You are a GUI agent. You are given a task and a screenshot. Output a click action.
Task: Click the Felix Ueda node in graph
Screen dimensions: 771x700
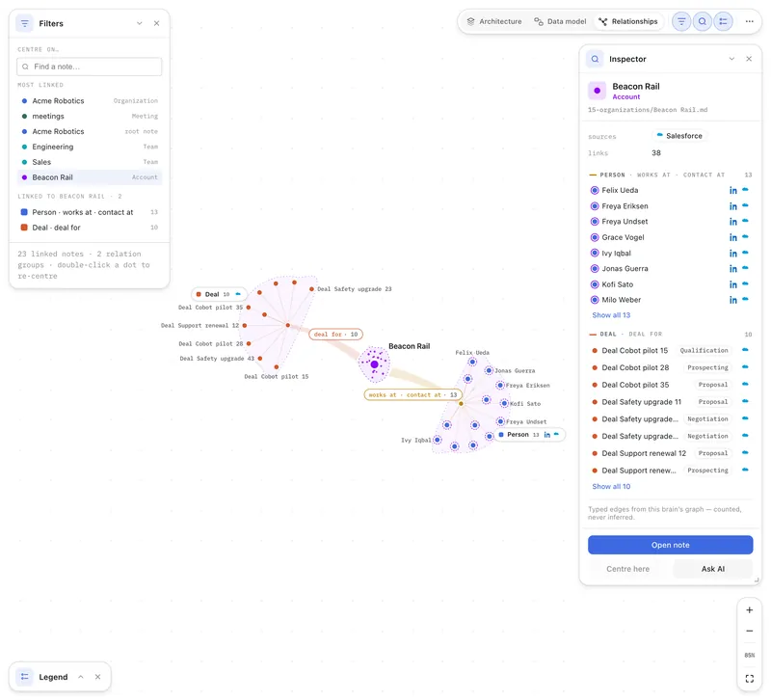point(472,362)
